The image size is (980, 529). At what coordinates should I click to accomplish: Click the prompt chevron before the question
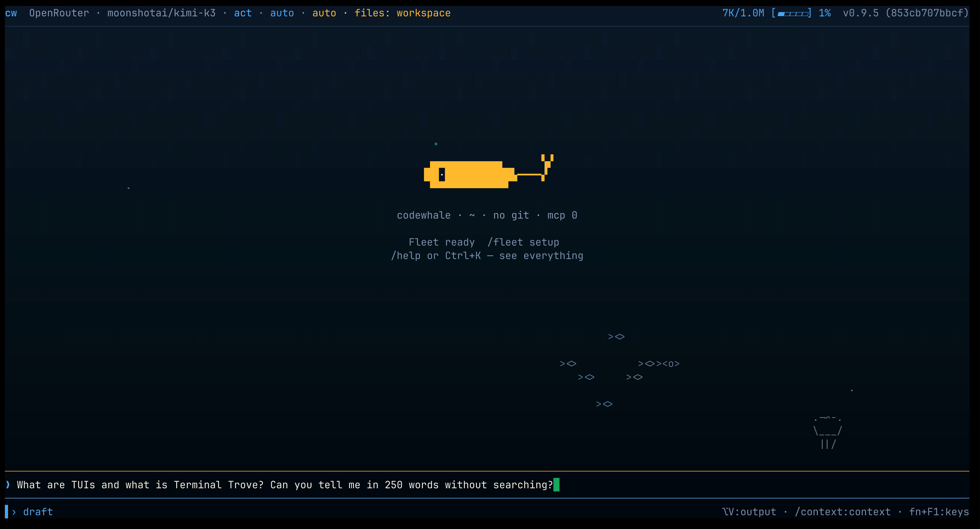pyautogui.click(x=8, y=485)
